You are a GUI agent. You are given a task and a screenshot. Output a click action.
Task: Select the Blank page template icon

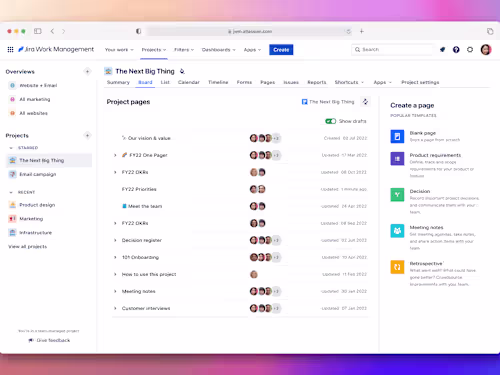(397, 136)
